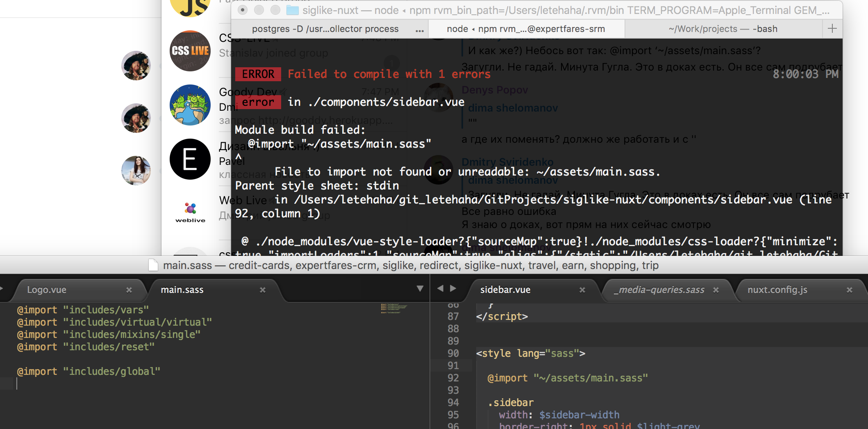Open the CSS LIVE chat avatar

point(190,51)
